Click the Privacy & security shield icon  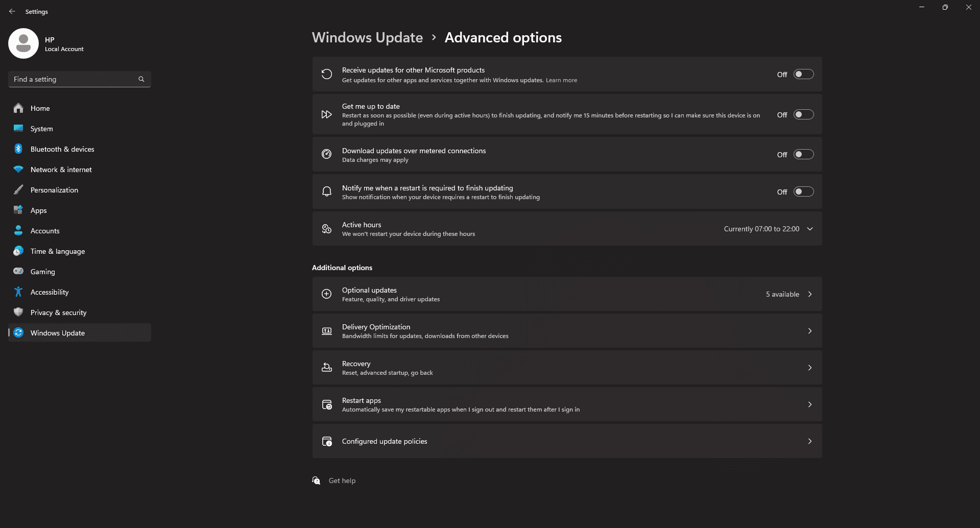(x=18, y=312)
